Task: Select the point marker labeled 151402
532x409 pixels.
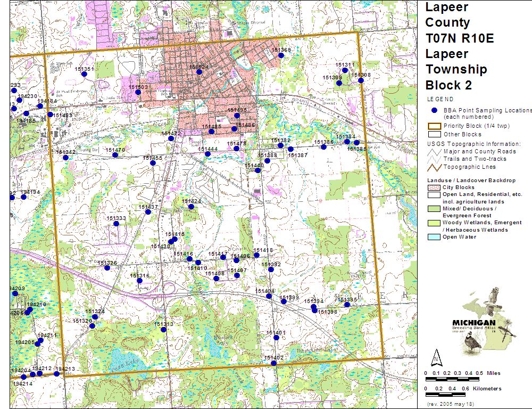Action: tap(273, 363)
